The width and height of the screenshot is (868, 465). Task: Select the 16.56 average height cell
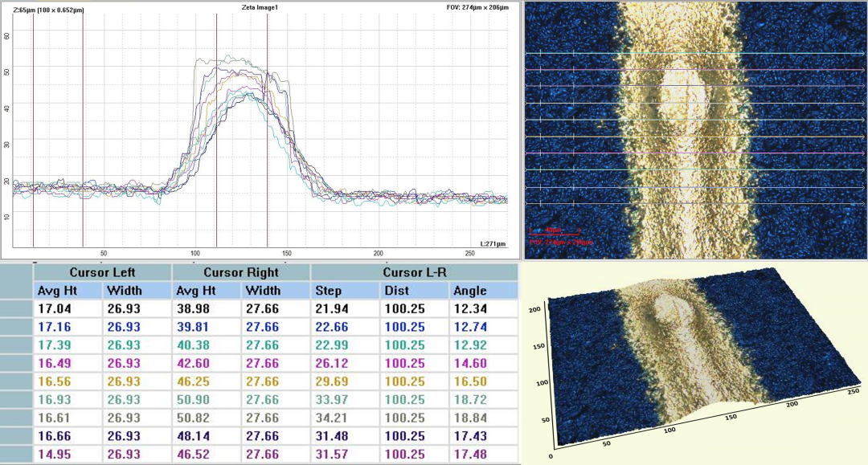[x=68, y=381]
